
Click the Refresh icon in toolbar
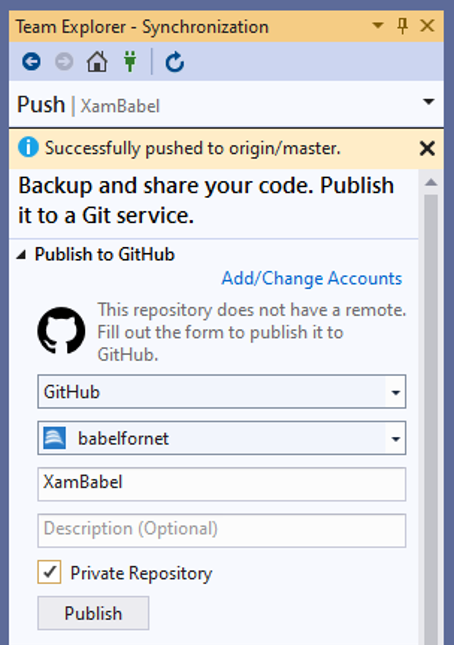pos(175,62)
